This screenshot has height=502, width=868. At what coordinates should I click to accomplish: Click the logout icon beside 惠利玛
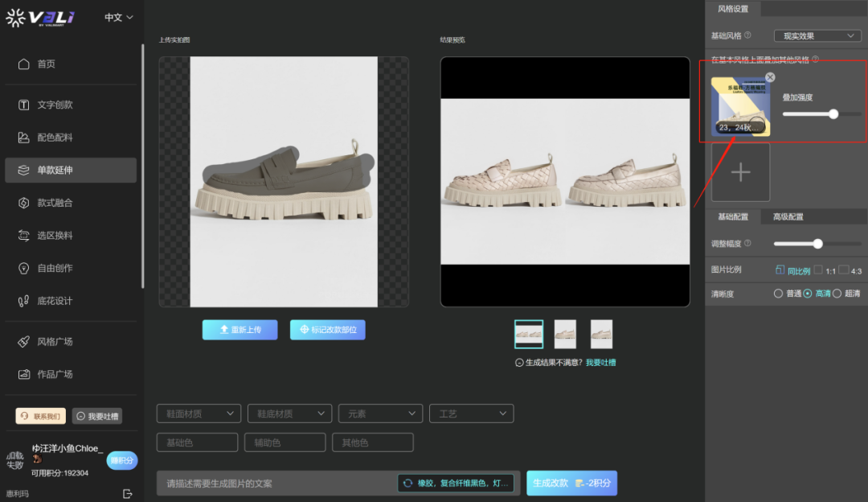(127, 493)
